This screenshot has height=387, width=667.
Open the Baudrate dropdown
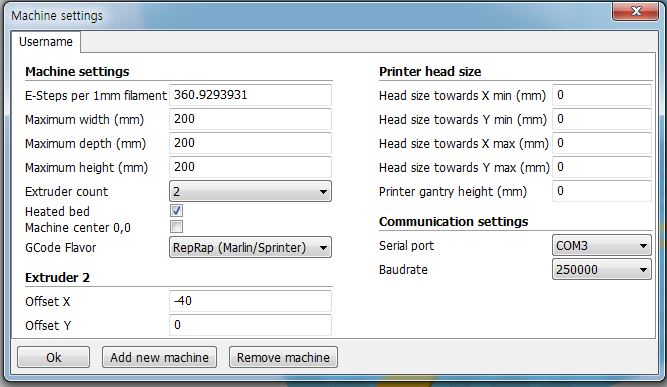pyautogui.click(x=601, y=270)
